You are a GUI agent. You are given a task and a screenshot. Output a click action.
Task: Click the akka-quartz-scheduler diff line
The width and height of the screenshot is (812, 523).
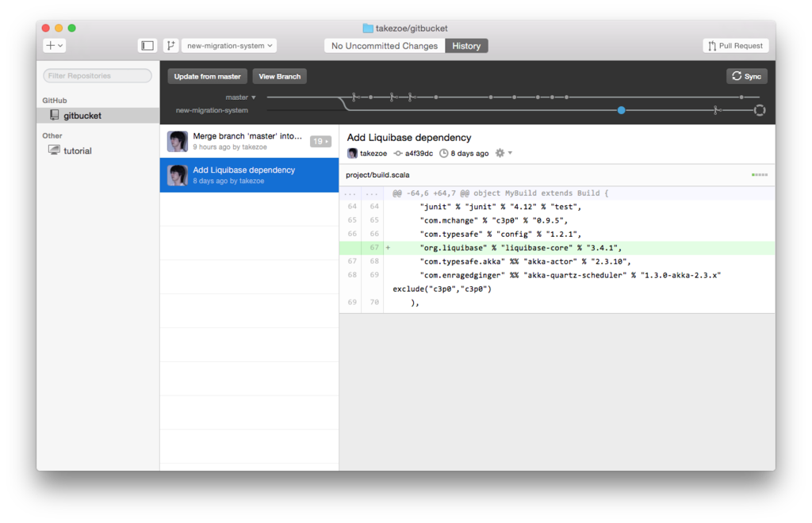(x=557, y=282)
